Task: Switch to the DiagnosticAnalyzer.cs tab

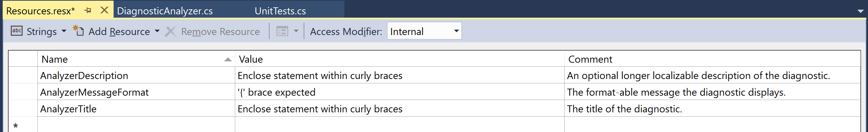Action: pyautogui.click(x=165, y=11)
